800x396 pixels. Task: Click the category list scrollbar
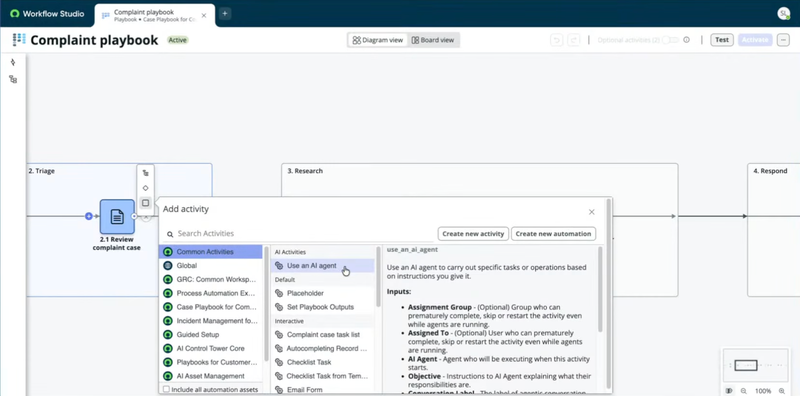point(266,304)
